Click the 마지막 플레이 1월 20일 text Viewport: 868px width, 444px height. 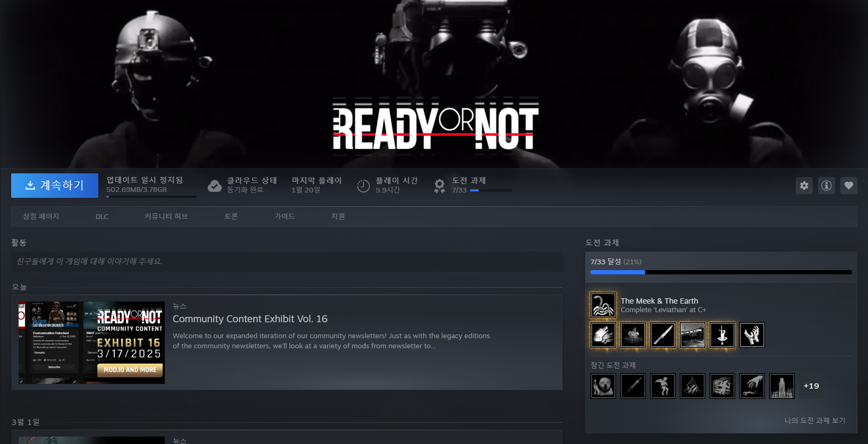coord(316,185)
